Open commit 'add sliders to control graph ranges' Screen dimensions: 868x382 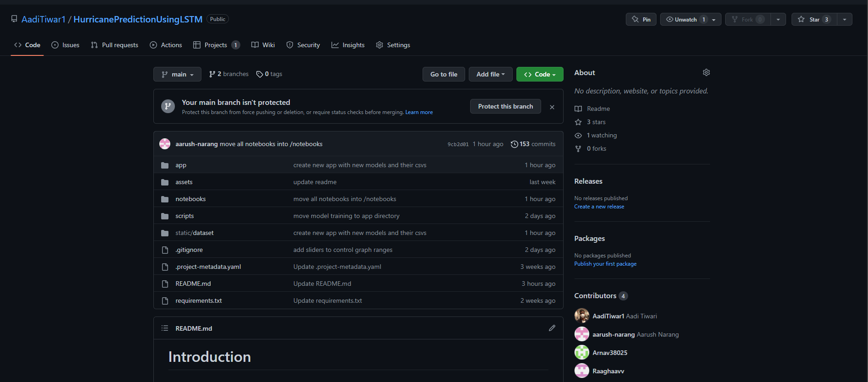point(343,250)
